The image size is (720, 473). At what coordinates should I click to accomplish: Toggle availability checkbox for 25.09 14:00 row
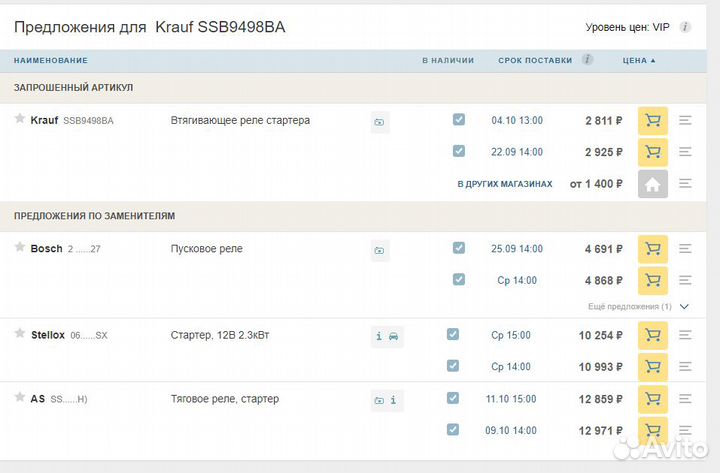tap(459, 248)
